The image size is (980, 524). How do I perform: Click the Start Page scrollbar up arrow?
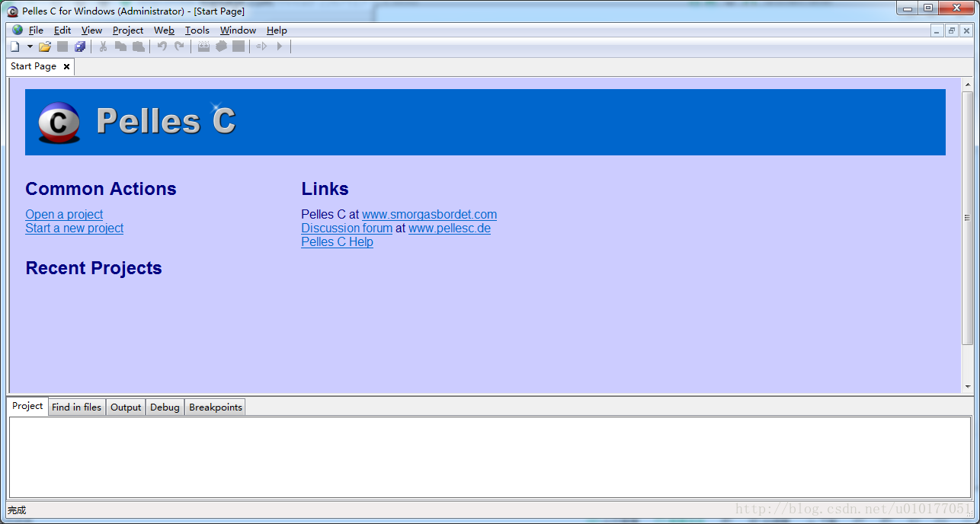[968, 85]
